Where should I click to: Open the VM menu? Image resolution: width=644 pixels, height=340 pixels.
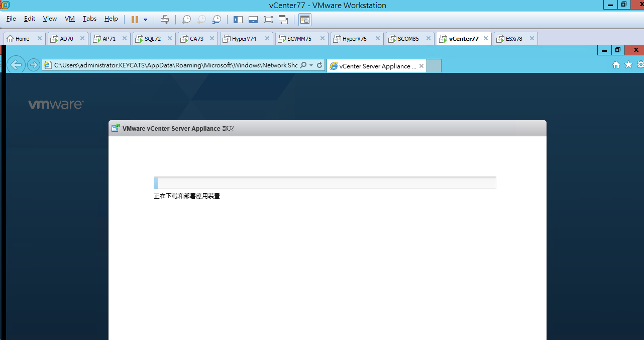coord(70,19)
